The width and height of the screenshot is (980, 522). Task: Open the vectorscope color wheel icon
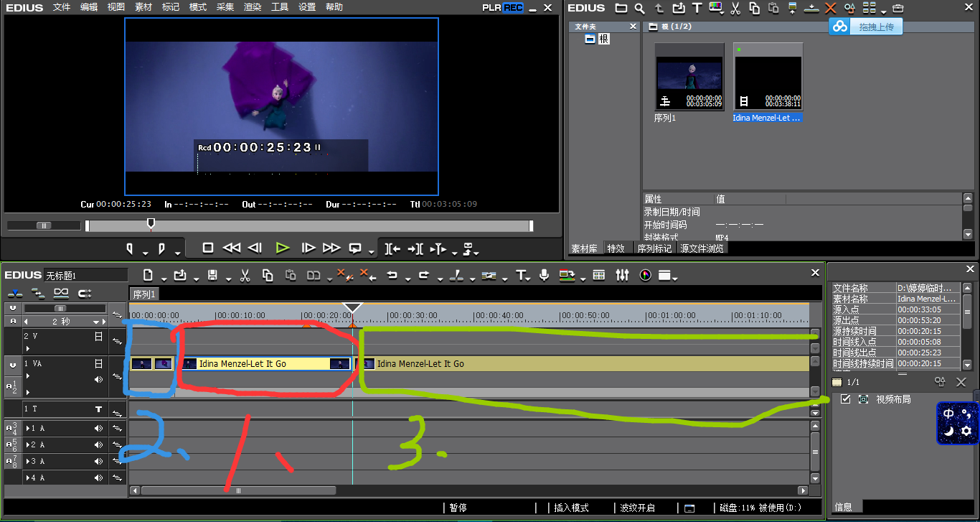(x=645, y=275)
